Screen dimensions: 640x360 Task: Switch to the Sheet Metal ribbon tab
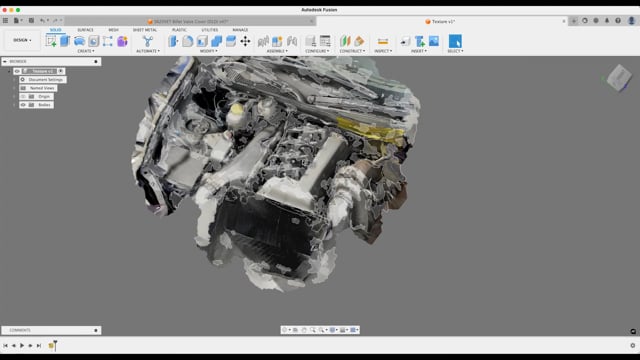tap(145, 30)
